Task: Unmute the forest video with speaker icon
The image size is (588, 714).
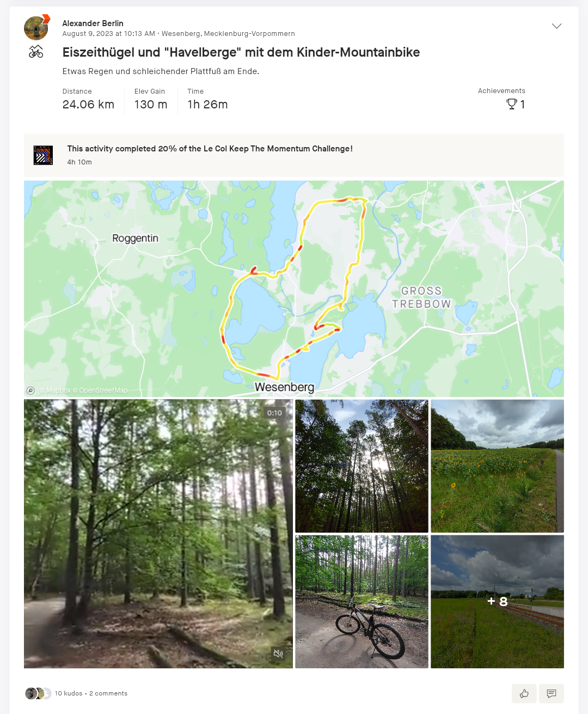Action: (x=278, y=654)
